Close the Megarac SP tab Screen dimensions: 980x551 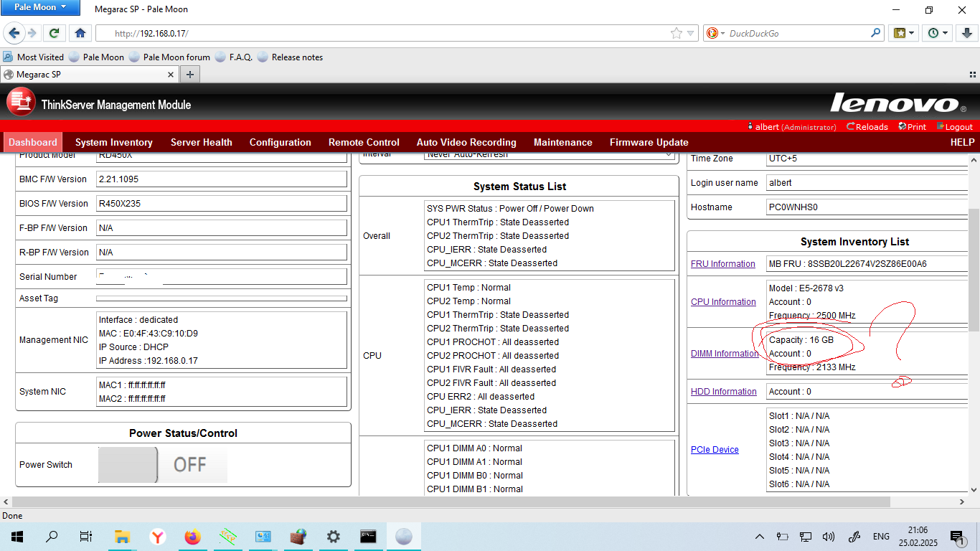coord(171,74)
